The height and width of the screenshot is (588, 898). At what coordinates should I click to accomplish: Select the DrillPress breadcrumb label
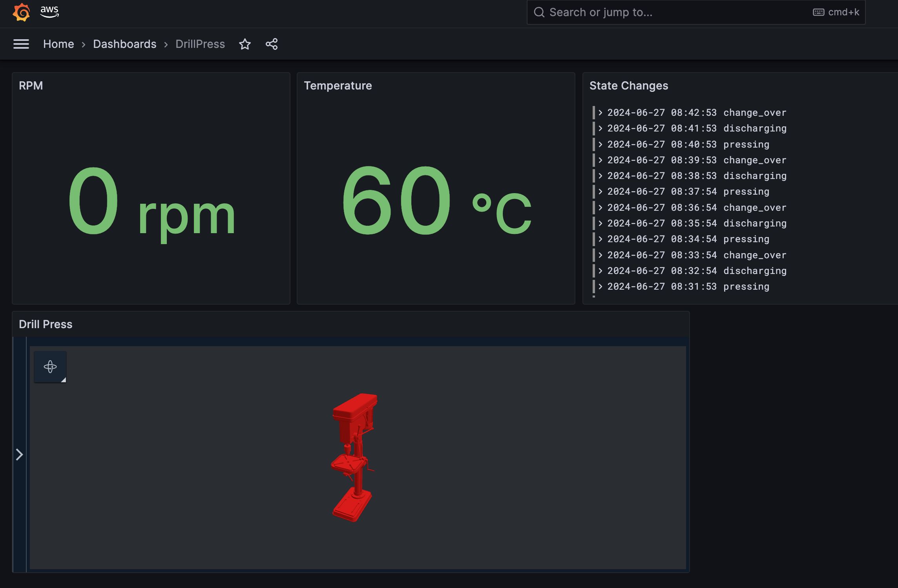click(200, 44)
